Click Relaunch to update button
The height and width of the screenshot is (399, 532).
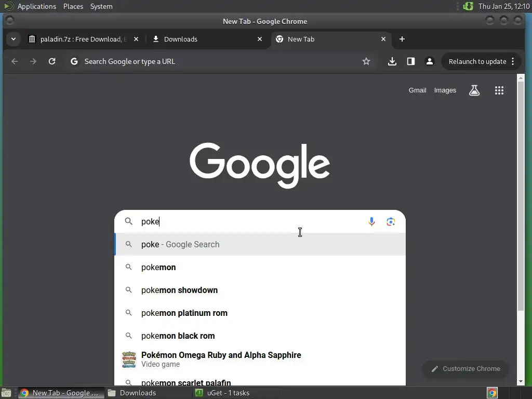477,61
